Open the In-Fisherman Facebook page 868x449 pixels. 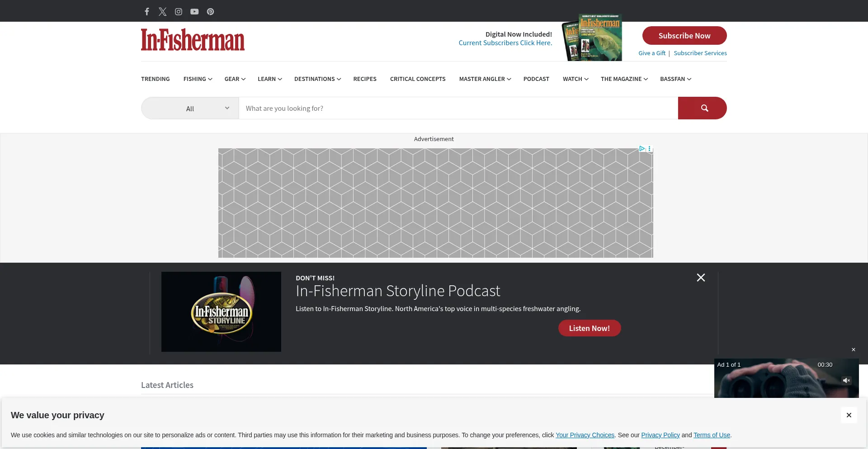[146, 11]
